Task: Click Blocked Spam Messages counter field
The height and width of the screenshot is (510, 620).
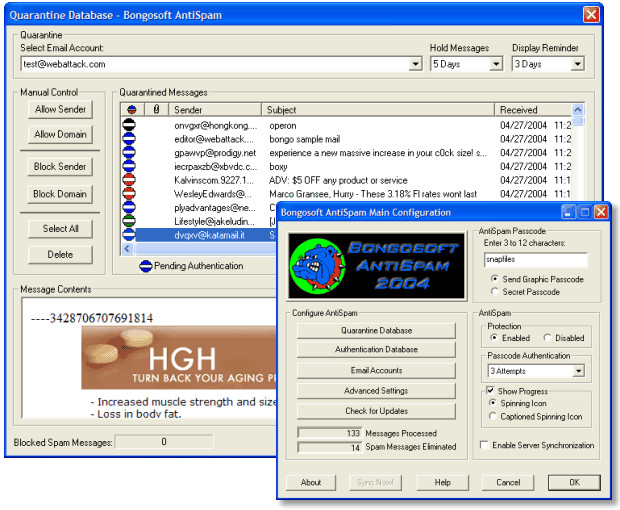Action: pyautogui.click(x=164, y=442)
